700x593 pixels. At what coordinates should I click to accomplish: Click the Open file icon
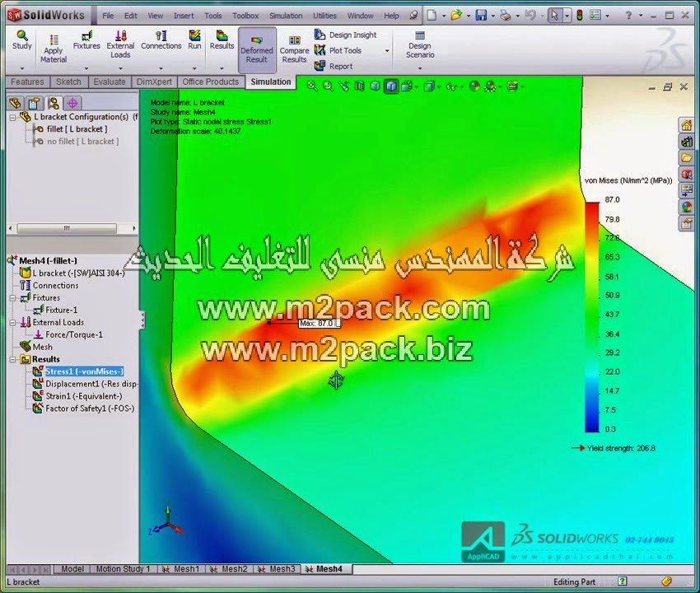click(456, 16)
